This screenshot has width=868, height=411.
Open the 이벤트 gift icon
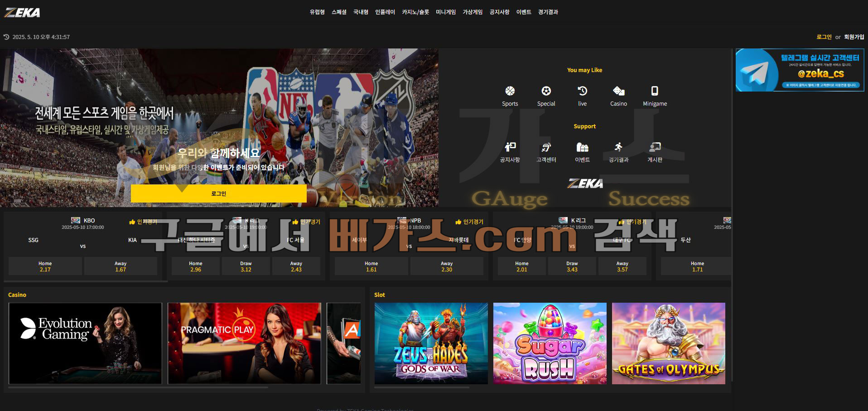coord(582,147)
